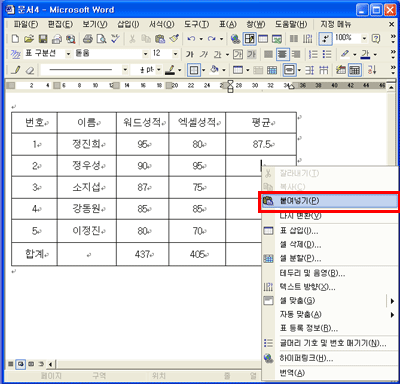Click the 437 total cell
This screenshot has width=400, height=384.
(x=142, y=254)
